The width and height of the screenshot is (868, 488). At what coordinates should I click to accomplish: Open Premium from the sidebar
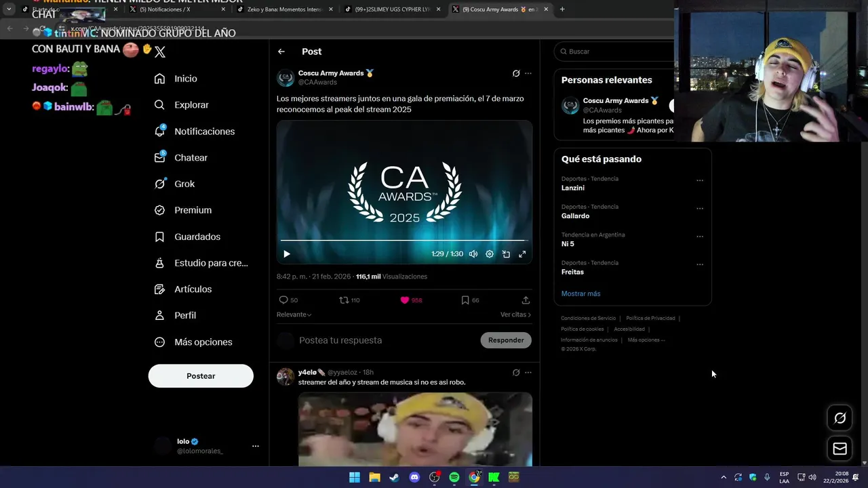pyautogui.click(x=183, y=210)
